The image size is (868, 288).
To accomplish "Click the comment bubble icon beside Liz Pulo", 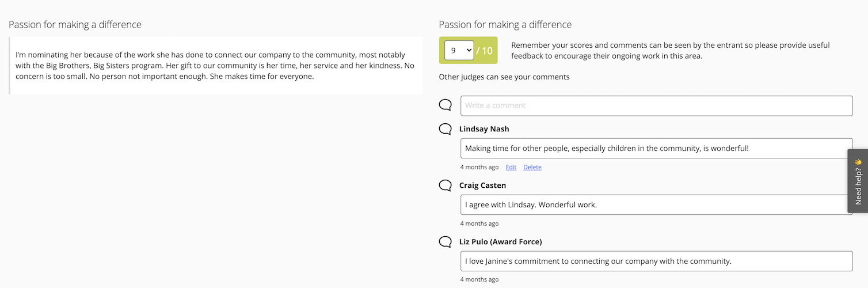I will [445, 242].
